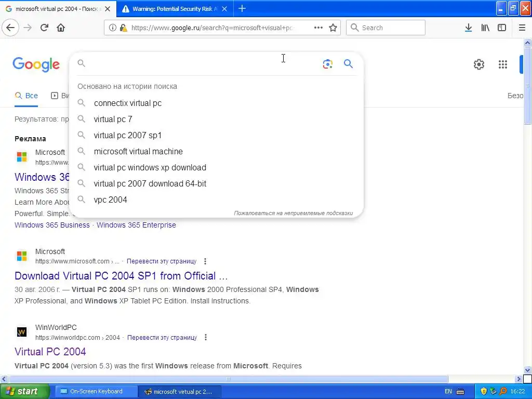Click the keyboard tray icon
This screenshot has height=399, width=532.
pyautogui.click(x=460, y=392)
